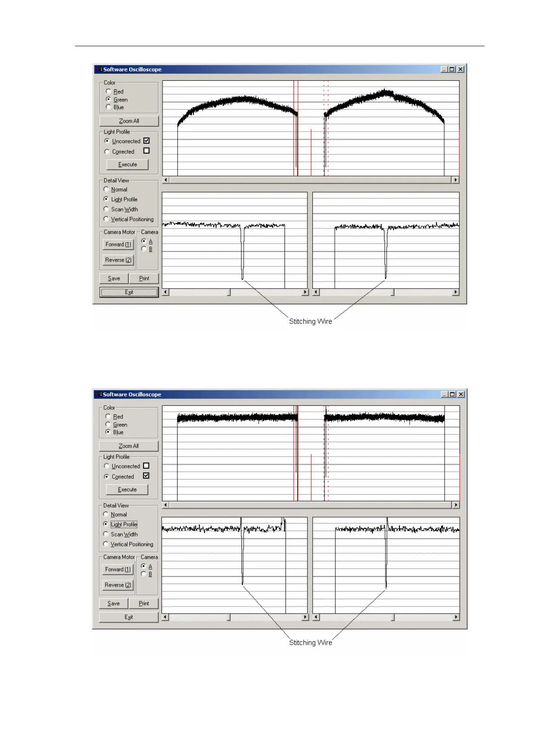Select Light Profile detail view in lower window
Screen dimensions: 534x756
(105, 524)
